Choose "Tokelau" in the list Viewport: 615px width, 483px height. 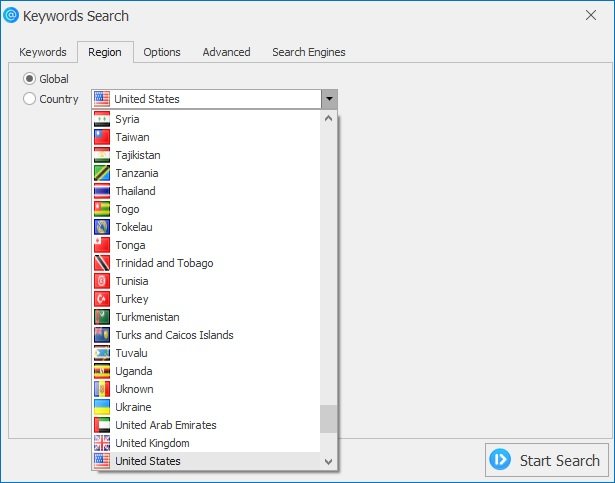207,227
